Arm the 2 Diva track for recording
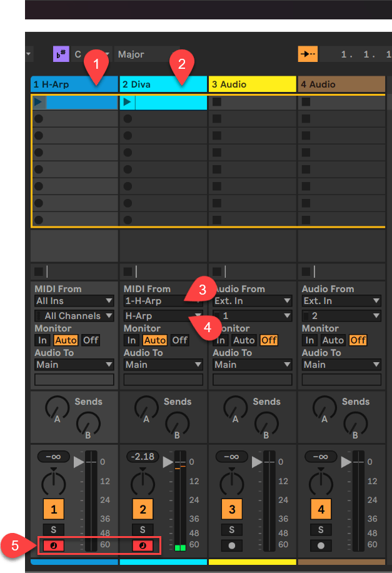Image resolution: width=392 pixels, height=573 pixels. click(143, 545)
